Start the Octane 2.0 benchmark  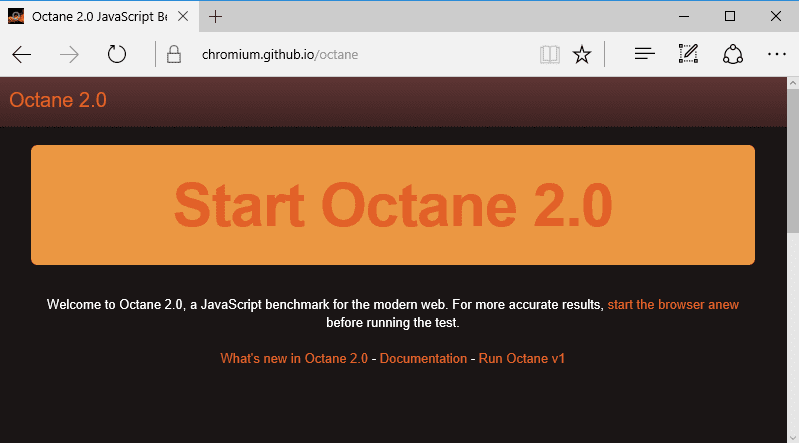tap(393, 205)
